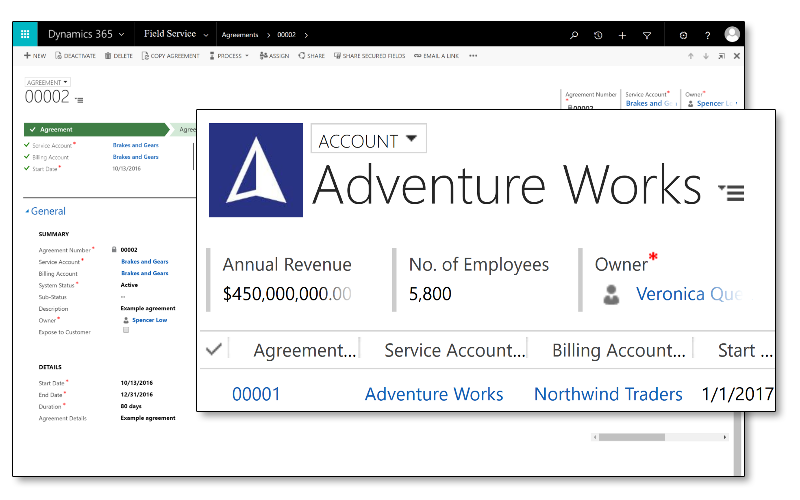Open the Process dropdown command
The image size is (800, 500).
pos(229,56)
